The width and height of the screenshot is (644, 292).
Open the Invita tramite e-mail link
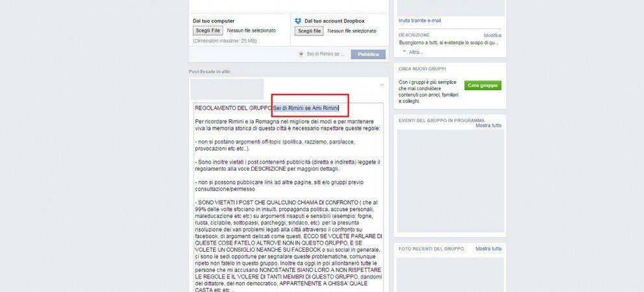[x=420, y=21]
